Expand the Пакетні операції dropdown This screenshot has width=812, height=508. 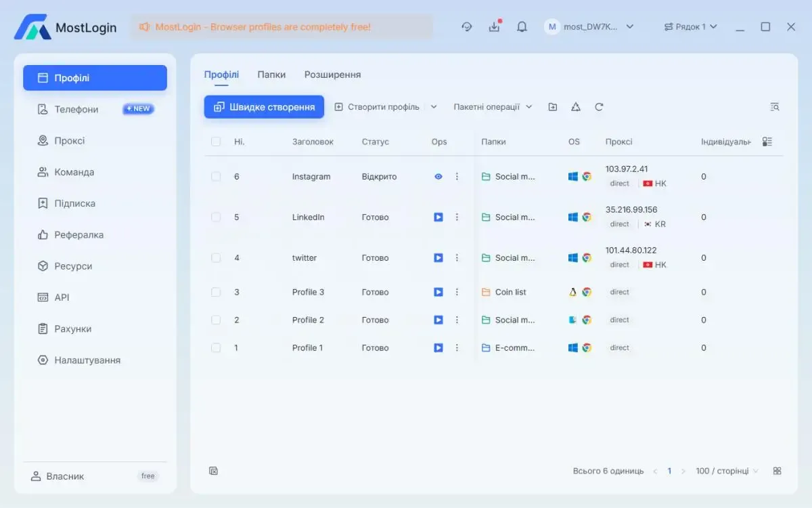tap(493, 107)
